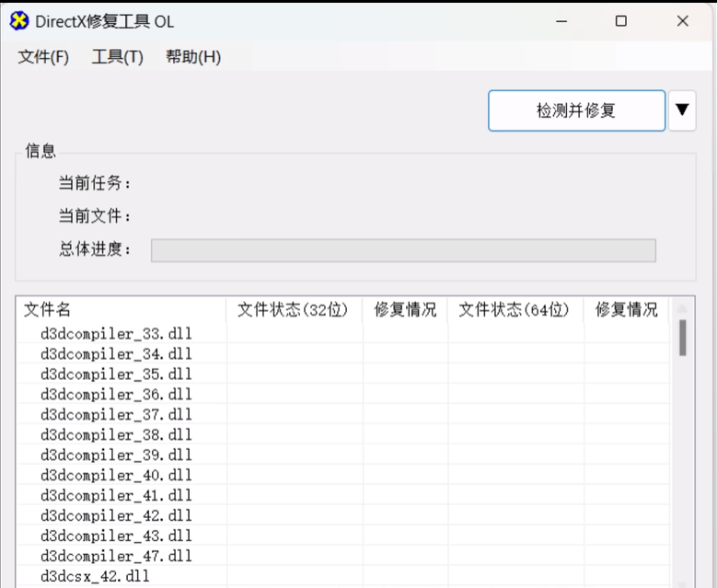This screenshot has width=717, height=588.
Task: Open the 文件(F) menu
Action: 43,57
